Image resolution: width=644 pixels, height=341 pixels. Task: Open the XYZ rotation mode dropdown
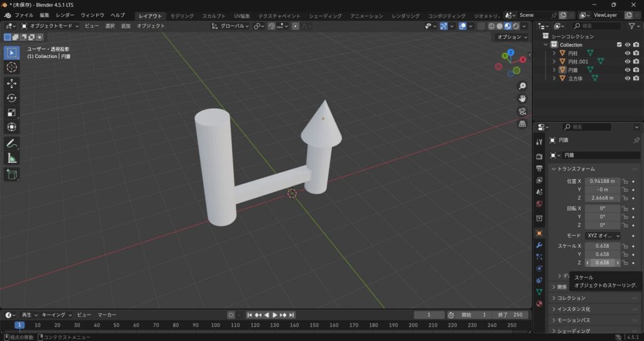point(602,235)
